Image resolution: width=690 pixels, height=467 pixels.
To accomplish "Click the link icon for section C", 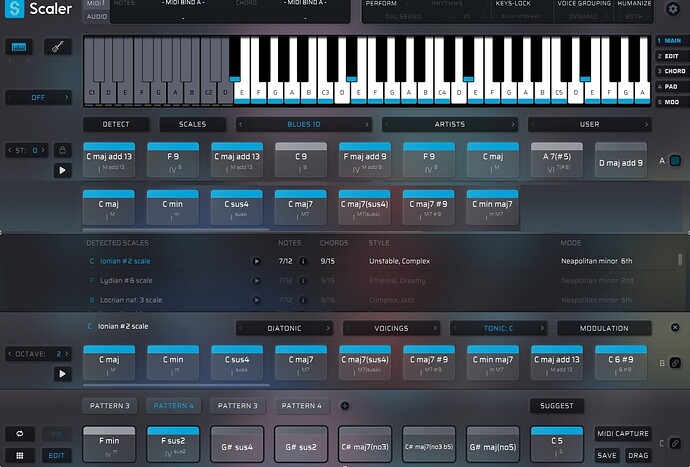I will pyautogui.click(x=675, y=443).
